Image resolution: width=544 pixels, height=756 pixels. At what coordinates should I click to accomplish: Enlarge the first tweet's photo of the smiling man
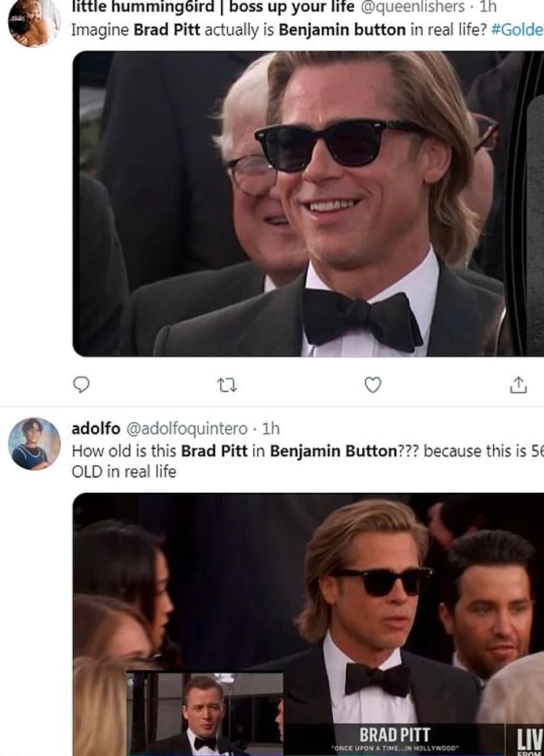[309, 203]
